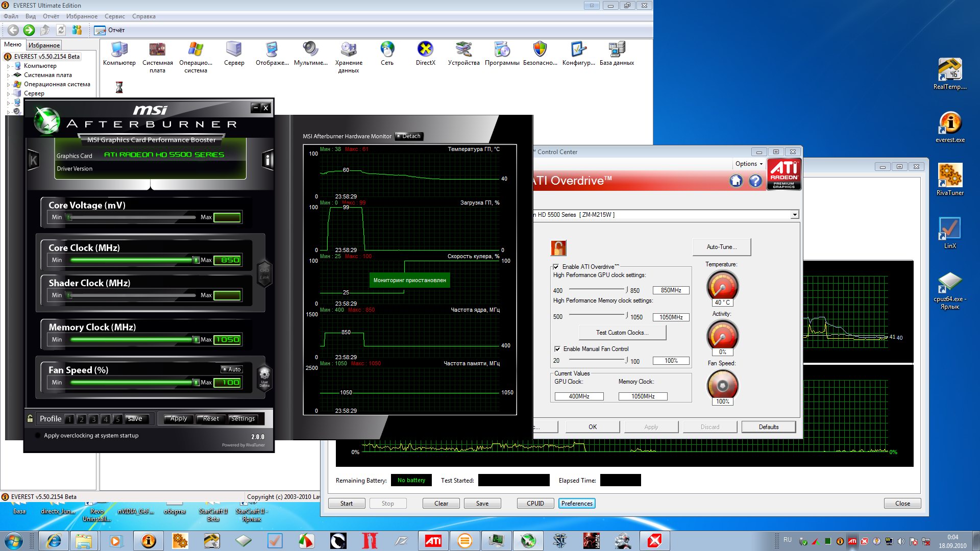This screenshot has width=980, height=551.
Task: Click the ATI Overdrive home icon
Action: click(736, 181)
